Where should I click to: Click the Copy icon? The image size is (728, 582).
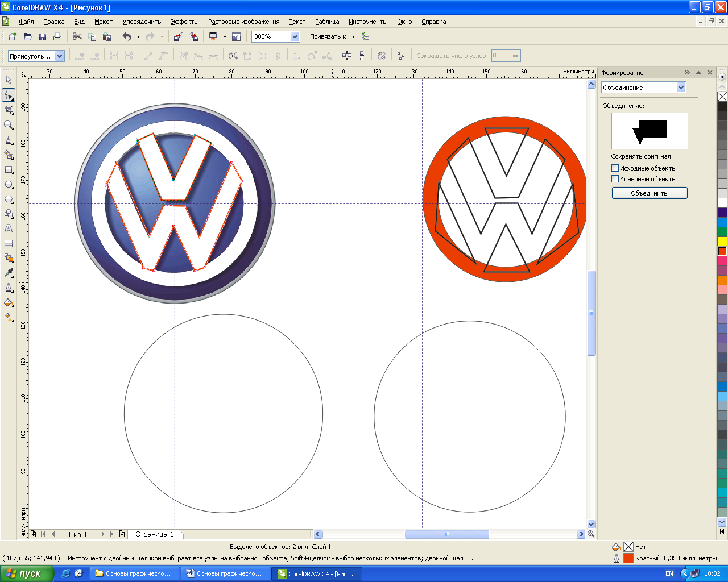pos(92,36)
